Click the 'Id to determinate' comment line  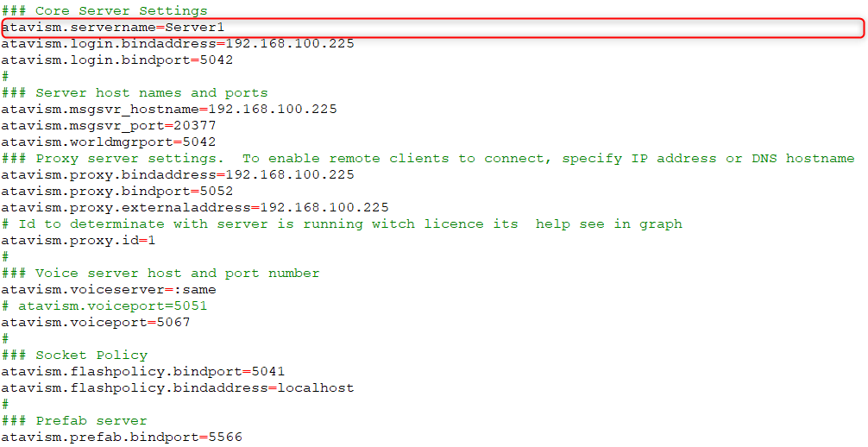(341, 224)
